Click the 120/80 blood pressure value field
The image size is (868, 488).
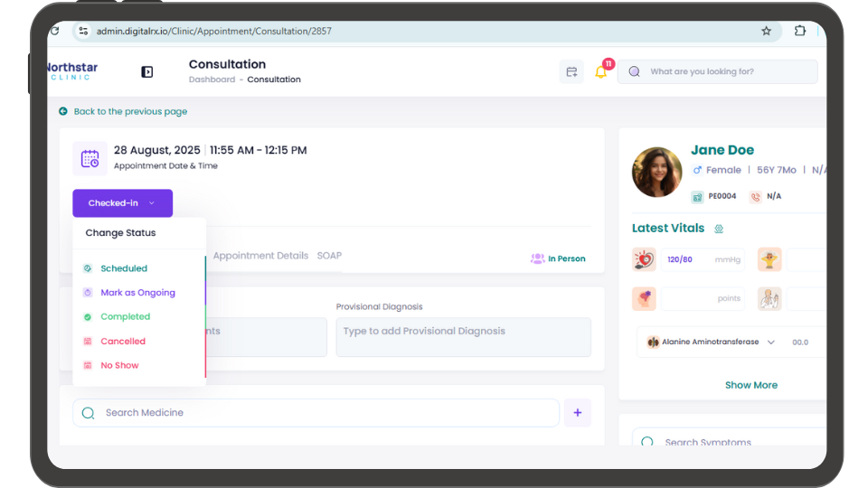[703, 259]
